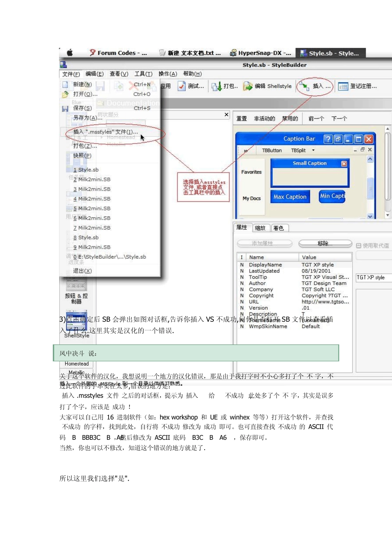Switch to the Forum Codes taskbar window
Viewport: 392px width, 555px height.
point(118,53)
